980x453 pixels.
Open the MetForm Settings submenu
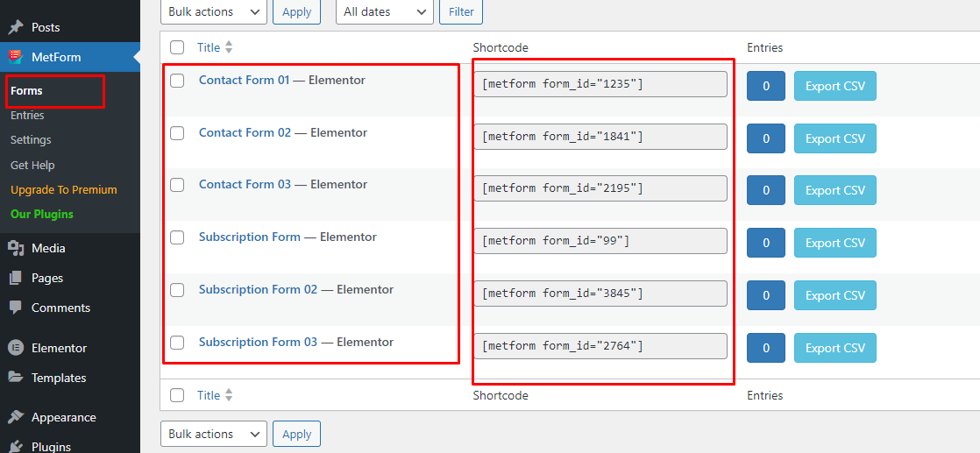pyautogui.click(x=31, y=140)
